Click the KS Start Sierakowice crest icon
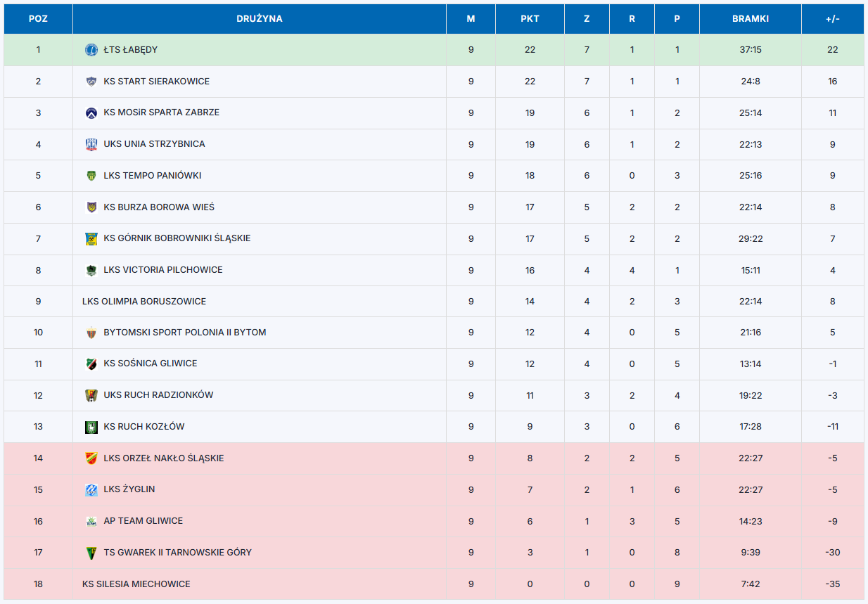The image size is (868, 604). pyautogui.click(x=91, y=82)
